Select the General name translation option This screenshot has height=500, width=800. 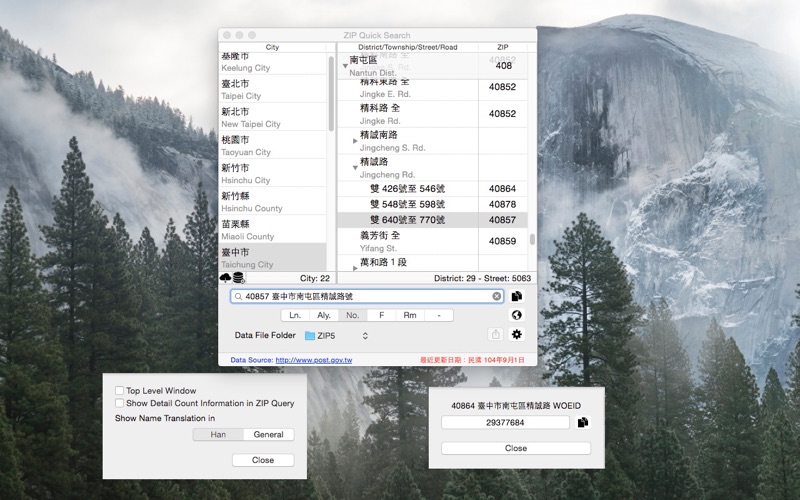pos(268,435)
